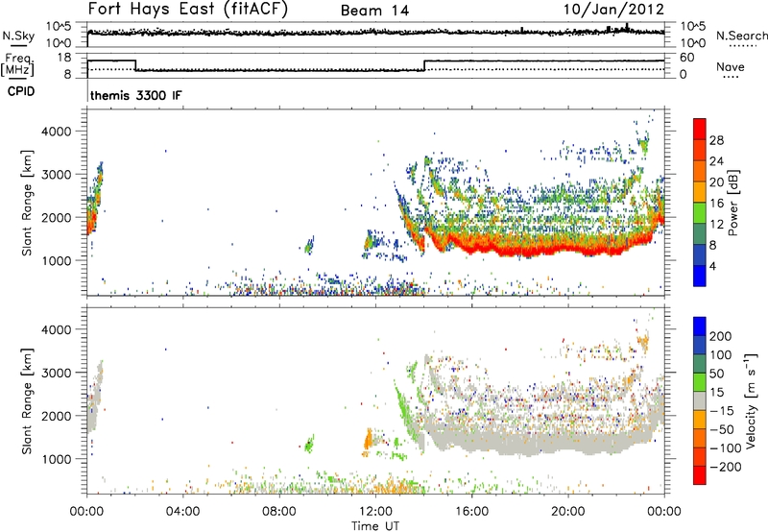Click the blue top of Velocity colorbar

click(x=700, y=326)
